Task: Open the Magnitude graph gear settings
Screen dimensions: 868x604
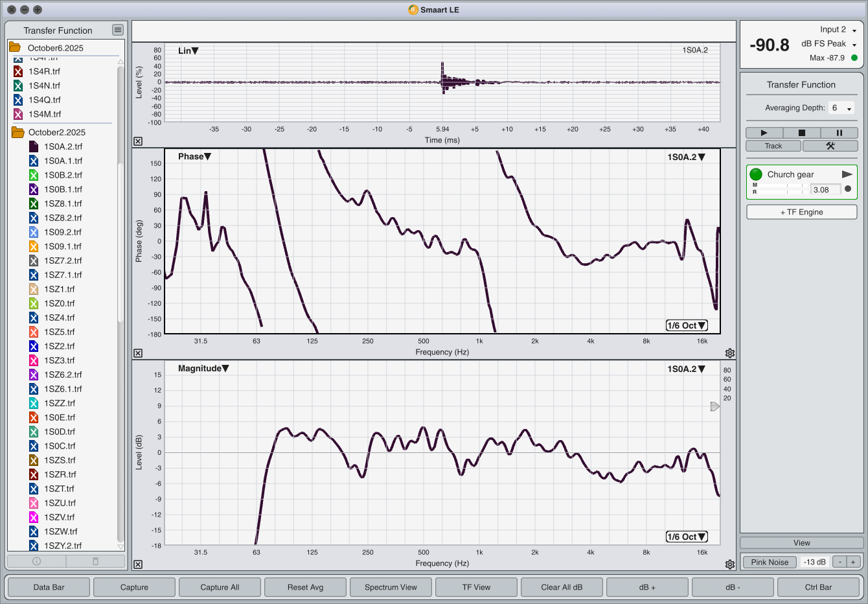Action: coord(730,564)
